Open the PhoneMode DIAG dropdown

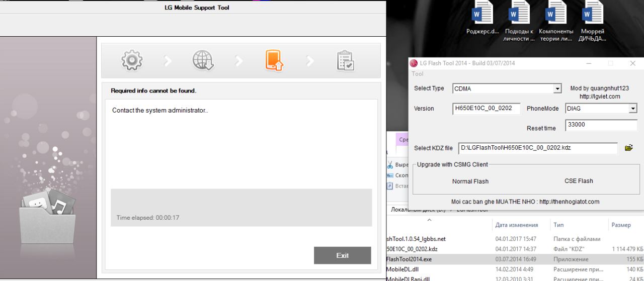(x=633, y=109)
